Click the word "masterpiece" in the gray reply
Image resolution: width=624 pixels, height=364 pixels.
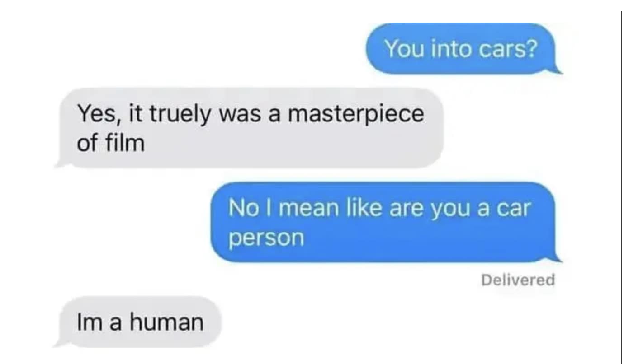point(356,114)
